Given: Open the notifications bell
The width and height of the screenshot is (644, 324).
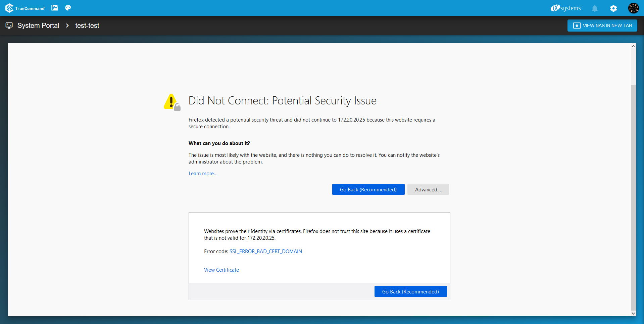Looking at the screenshot, I should pos(594,8).
